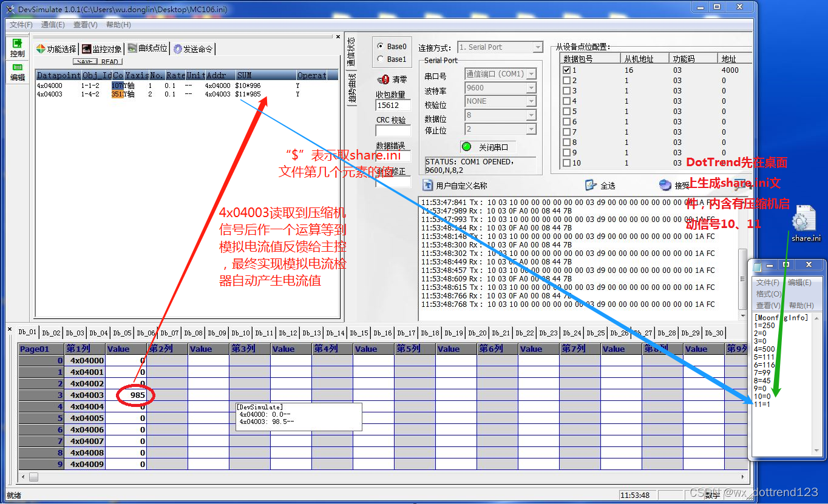Open the 文件(F) menu in DevSimulate
The image size is (828, 504).
(x=21, y=25)
